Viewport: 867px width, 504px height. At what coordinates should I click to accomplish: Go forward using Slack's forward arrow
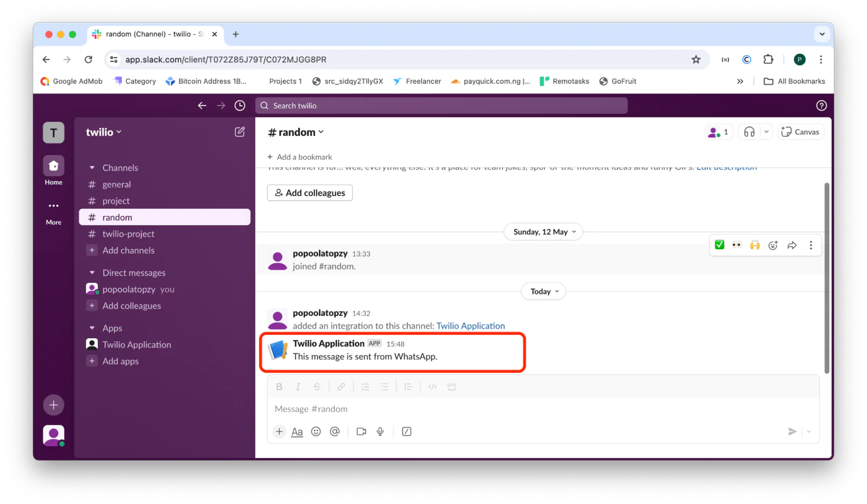[x=221, y=106]
